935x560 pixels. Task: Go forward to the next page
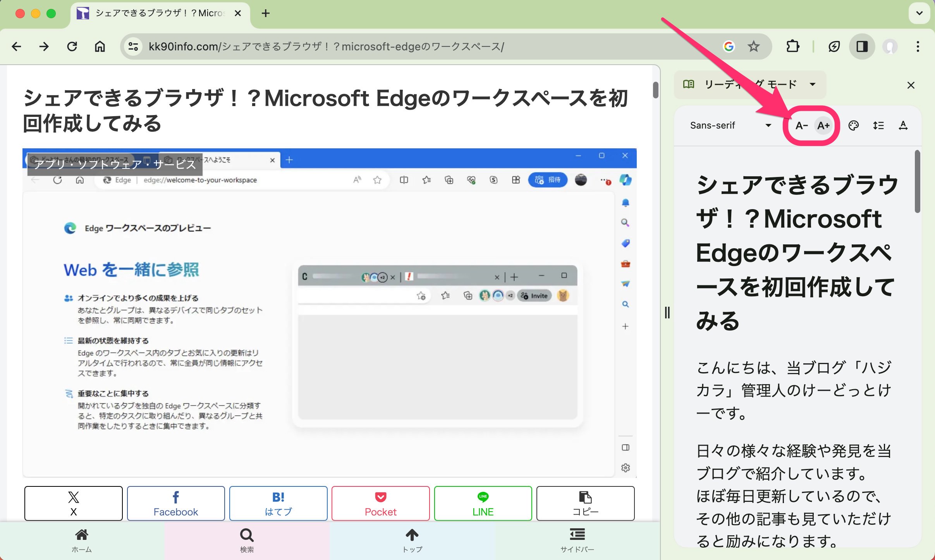pos(44,46)
